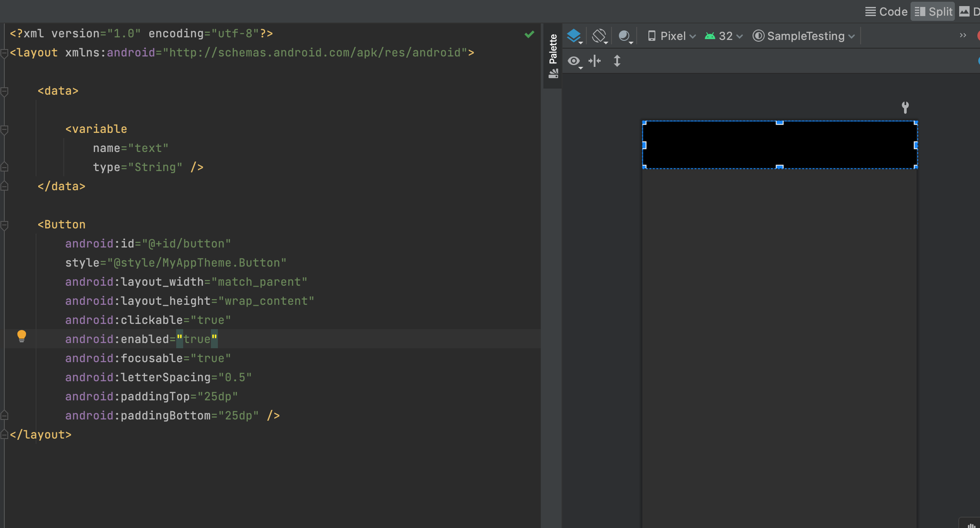Image resolution: width=980 pixels, height=528 pixels.
Task: Click the left-middle resize handle of the button
Action: coord(645,145)
